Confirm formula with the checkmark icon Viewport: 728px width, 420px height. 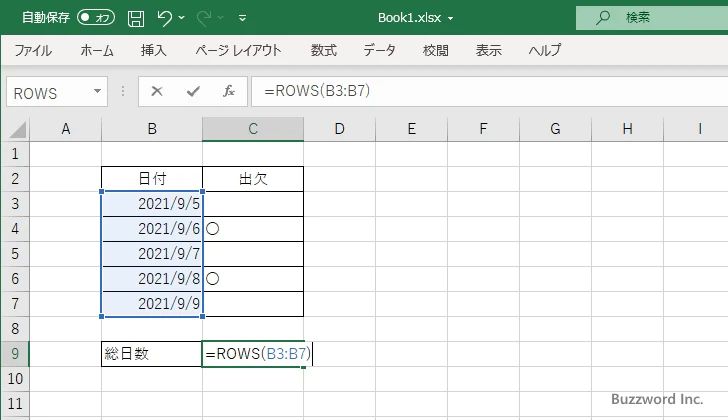(x=193, y=91)
